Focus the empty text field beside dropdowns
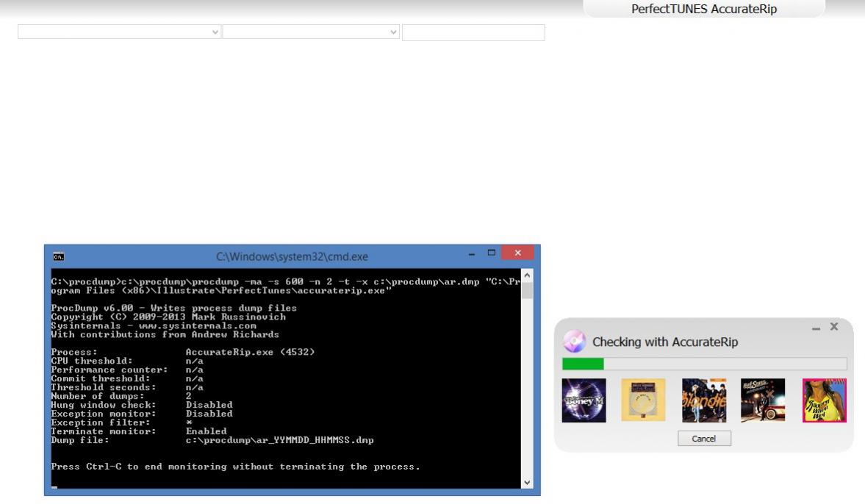 point(473,32)
